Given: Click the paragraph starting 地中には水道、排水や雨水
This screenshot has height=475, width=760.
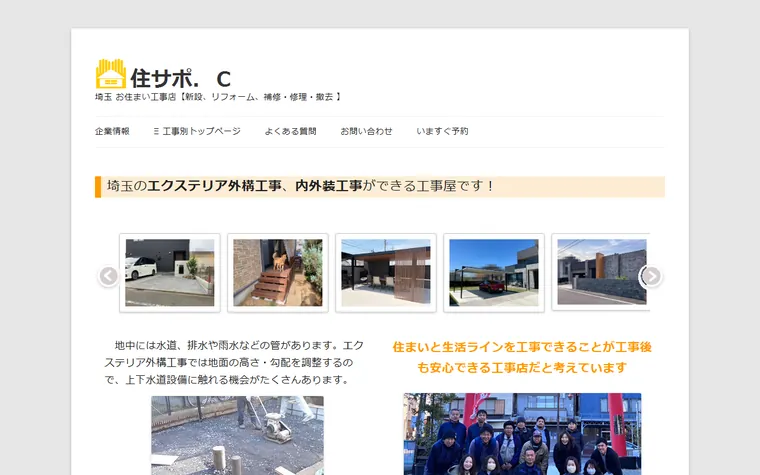Looking at the screenshot, I should point(234,363).
